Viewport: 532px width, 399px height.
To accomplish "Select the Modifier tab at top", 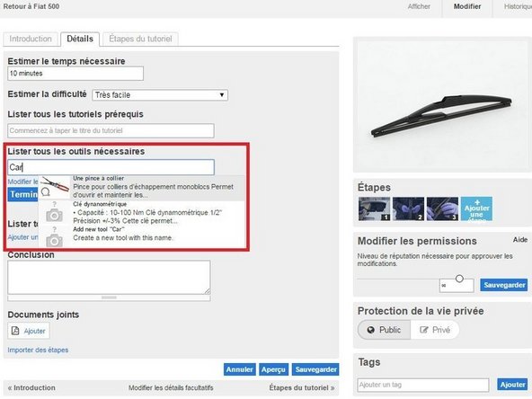I will pyautogui.click(x=467, y=6).
